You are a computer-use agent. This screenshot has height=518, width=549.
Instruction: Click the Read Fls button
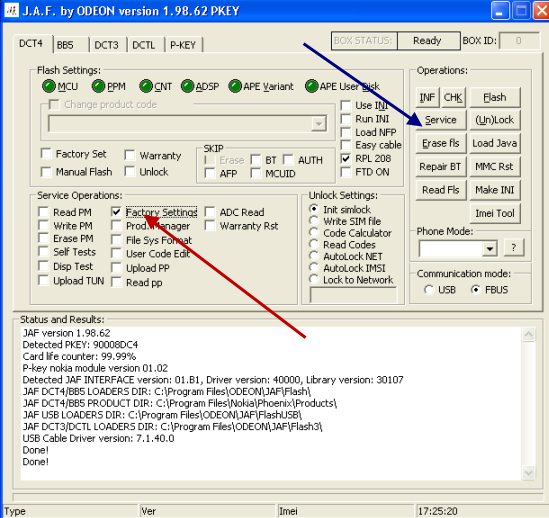tap(441, 190)
